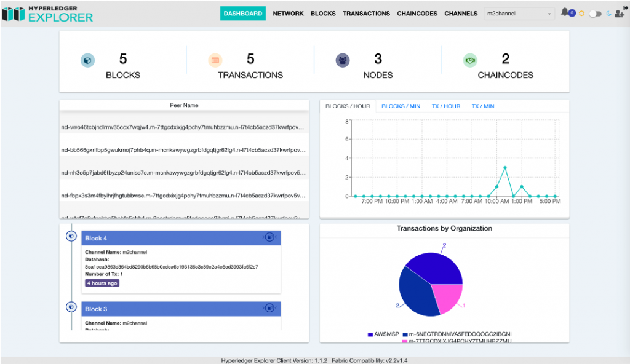The width and height of the screenshot is (630, 364).
Task: Click the logout arrow icon
Action: coord(625,7)
